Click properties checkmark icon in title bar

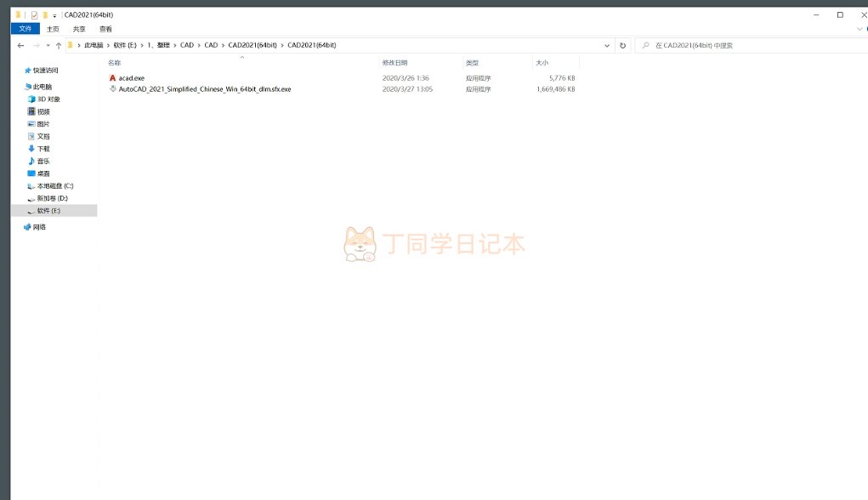pyautogui.click(x=34, y=15)
